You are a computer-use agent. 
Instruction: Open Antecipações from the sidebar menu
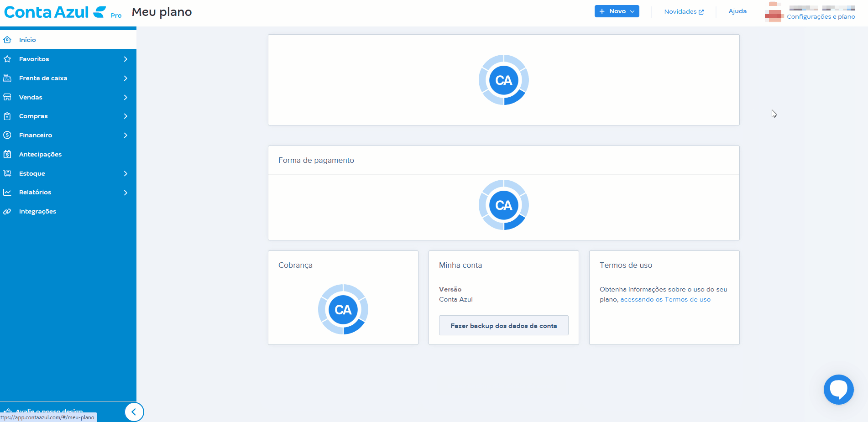tap(40, 154)
